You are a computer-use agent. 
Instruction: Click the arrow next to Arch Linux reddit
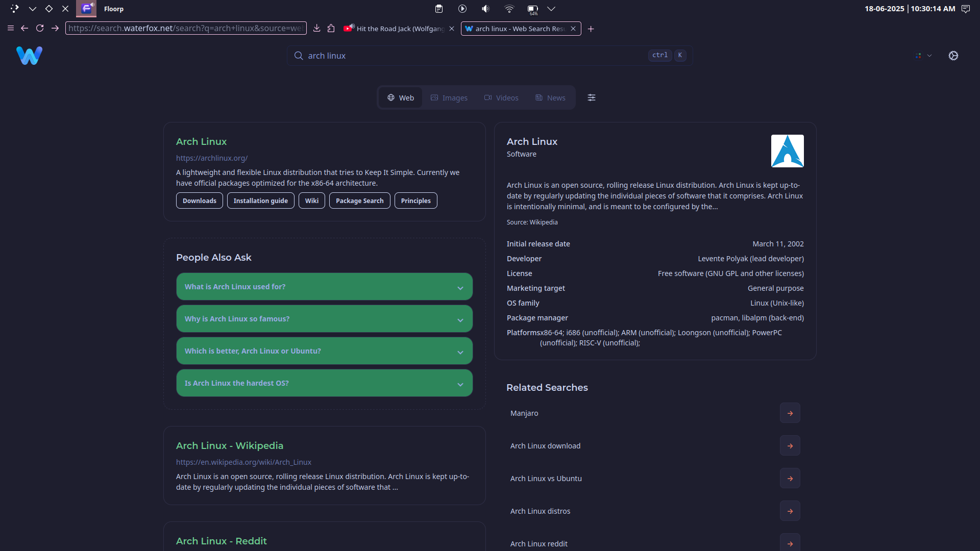[x=790, y=543]
